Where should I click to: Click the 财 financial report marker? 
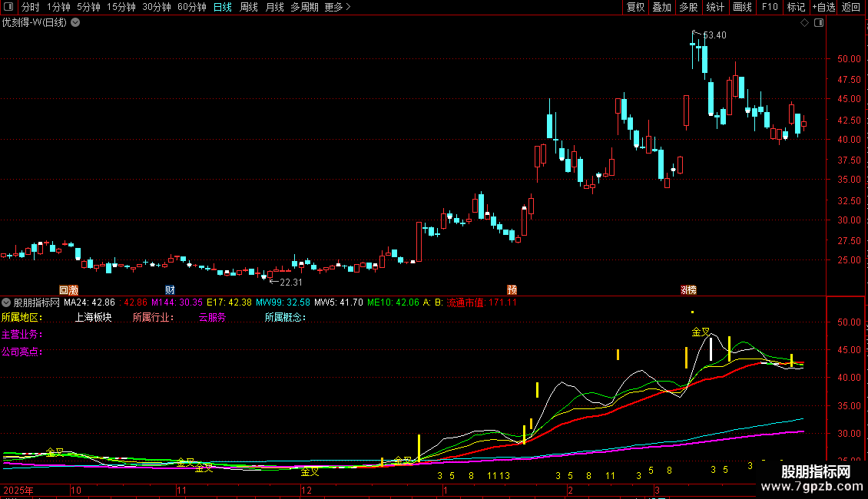pos(170,290)
